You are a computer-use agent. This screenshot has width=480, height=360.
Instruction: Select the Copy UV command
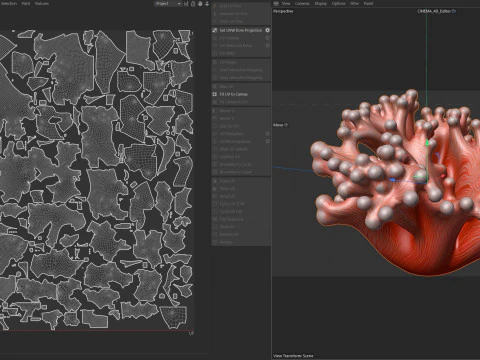click(x=227, y=181)
